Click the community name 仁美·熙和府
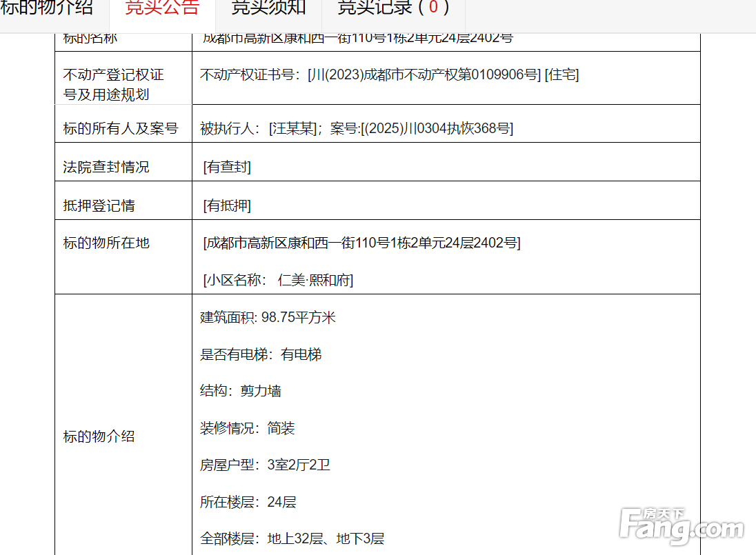Viewport: 756px width, 555px height. tap(315, 280)
